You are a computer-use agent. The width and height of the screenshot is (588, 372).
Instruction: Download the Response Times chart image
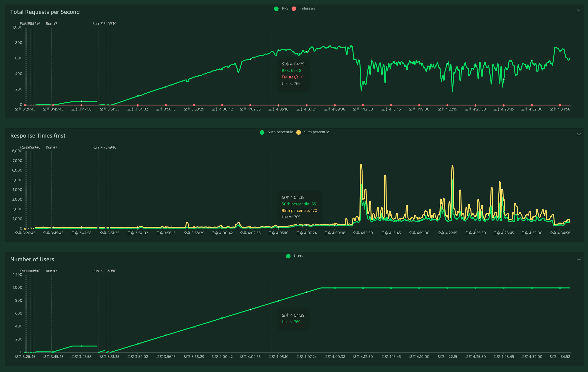tap(579, 134)
